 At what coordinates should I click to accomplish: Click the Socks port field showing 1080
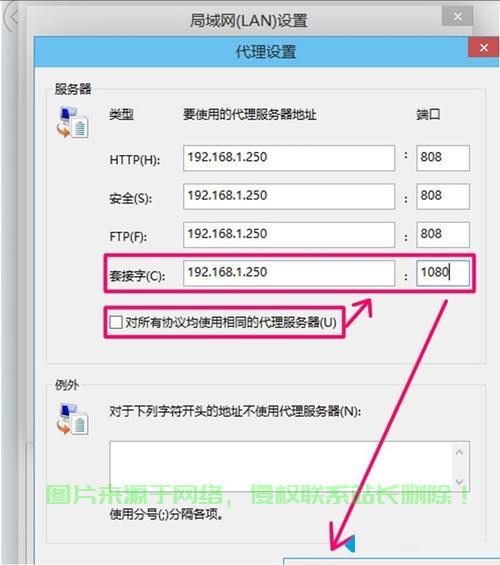click(x=443, y=273)
